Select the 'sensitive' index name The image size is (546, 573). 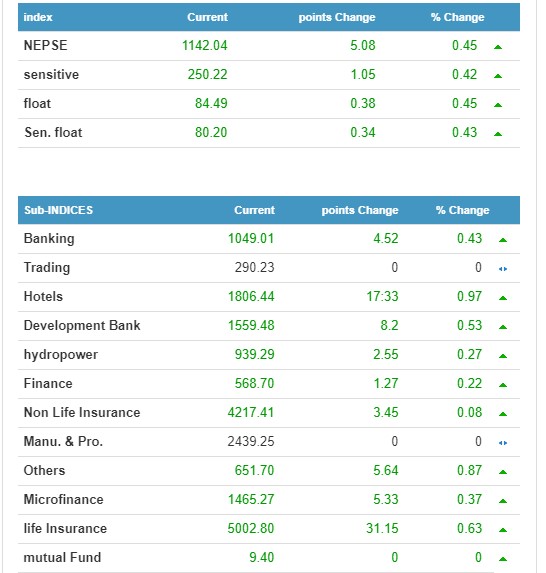51,75
